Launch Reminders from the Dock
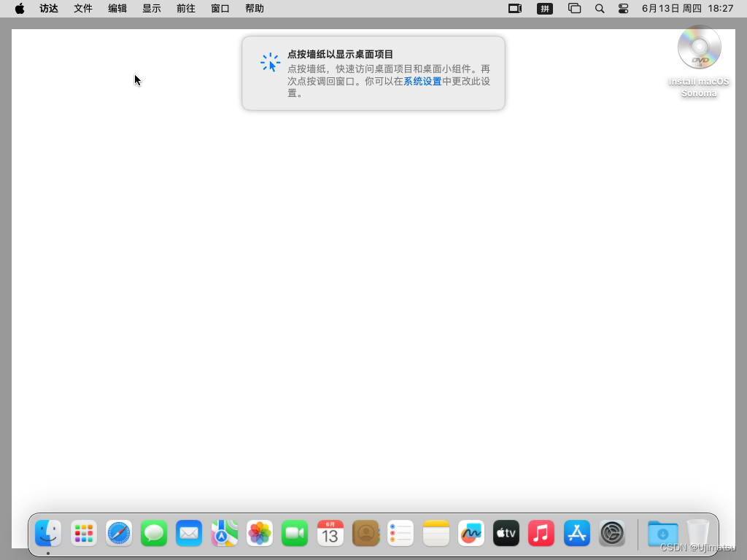 click(400, 533)
